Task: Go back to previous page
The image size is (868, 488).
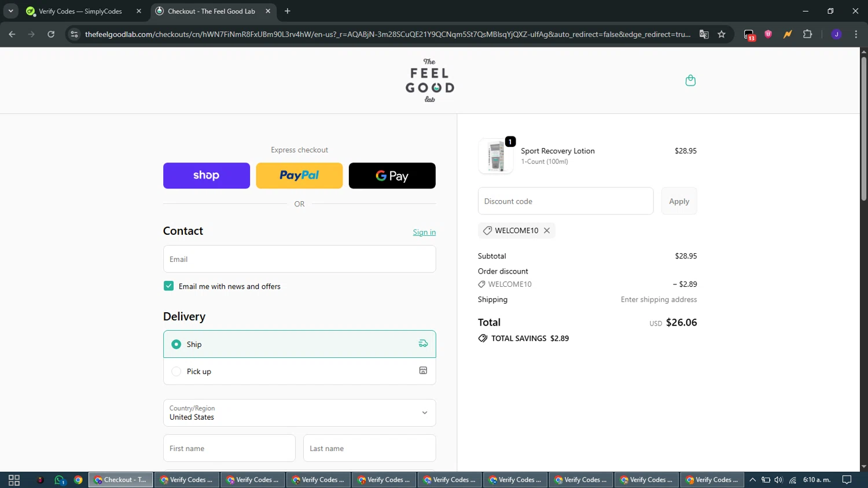Action: pyautogui.click(x=12, y=34)
